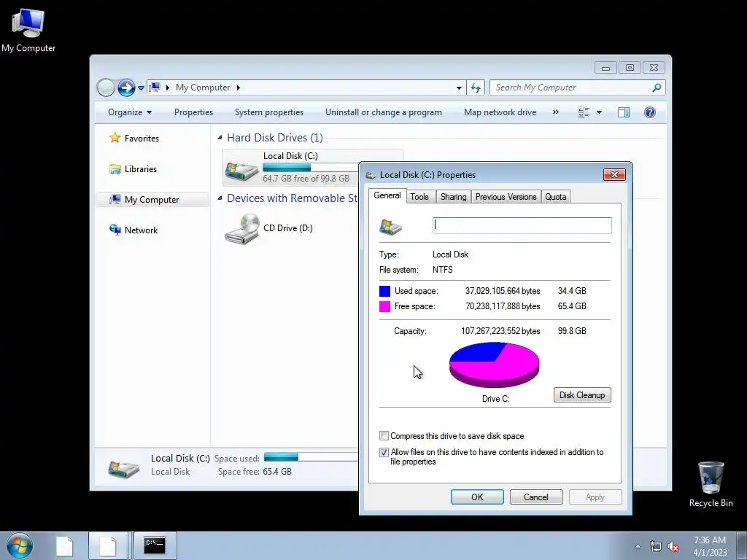747x560 pixels.
Task: Open the Command Prompt taskbar icon
Action: pyautogui.click(x=155, y=545)
